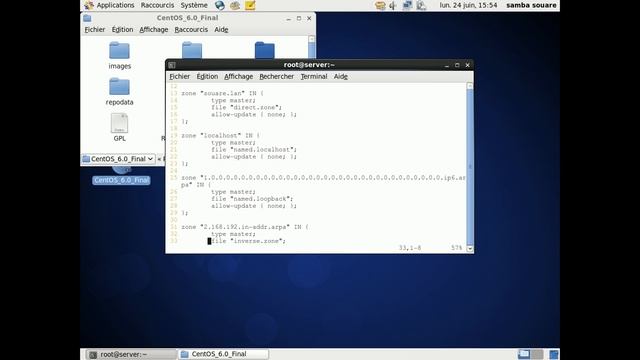Select the images folder
Viewport: 640px width, 360px height.
[120, 56]
